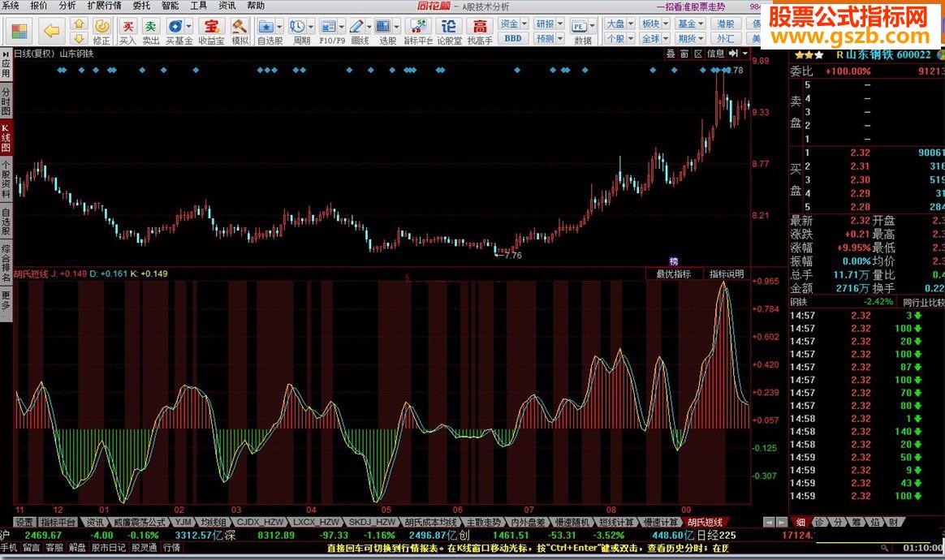This screenshot has width=945, height=560.
Task: Click the 最优指标 button
Action: [x=673, y=274]
